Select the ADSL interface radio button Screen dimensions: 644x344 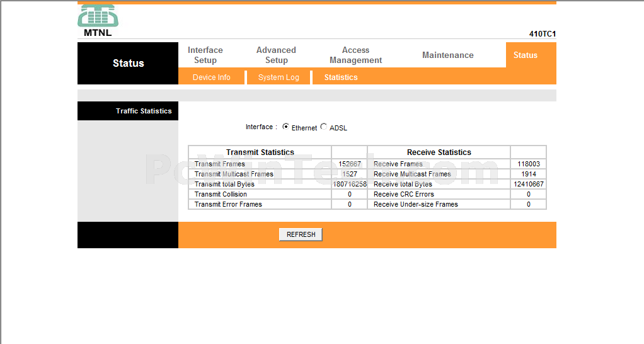324,127
